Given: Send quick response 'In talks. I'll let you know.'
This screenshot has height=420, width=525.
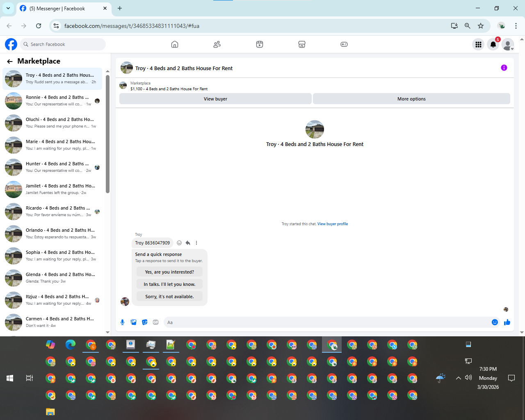Looking at the screenshot, I should pyautogui.click(x=169, y=284).
